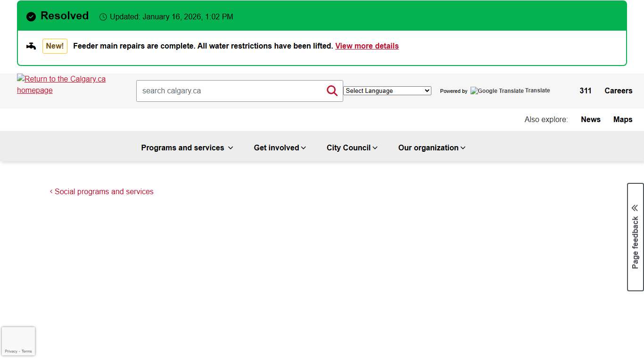Open the Select Language dropdown
The height and width of the screenshot is (362, 644).
point(387,91)
